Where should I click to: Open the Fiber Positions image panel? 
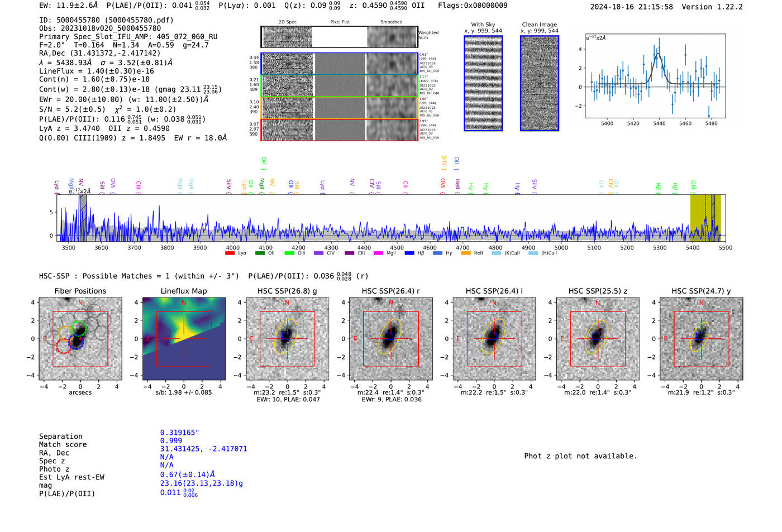(x=80, y=338)
